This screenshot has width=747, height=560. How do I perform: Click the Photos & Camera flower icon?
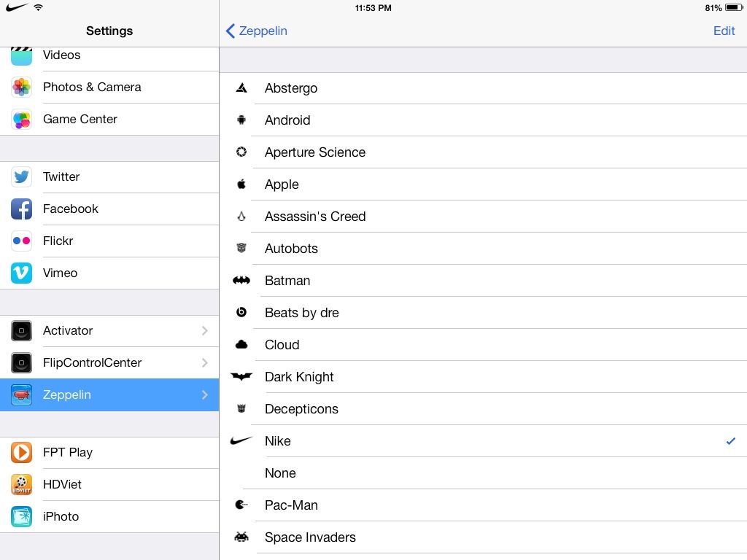pyautogui.click(x=21, y=87)
